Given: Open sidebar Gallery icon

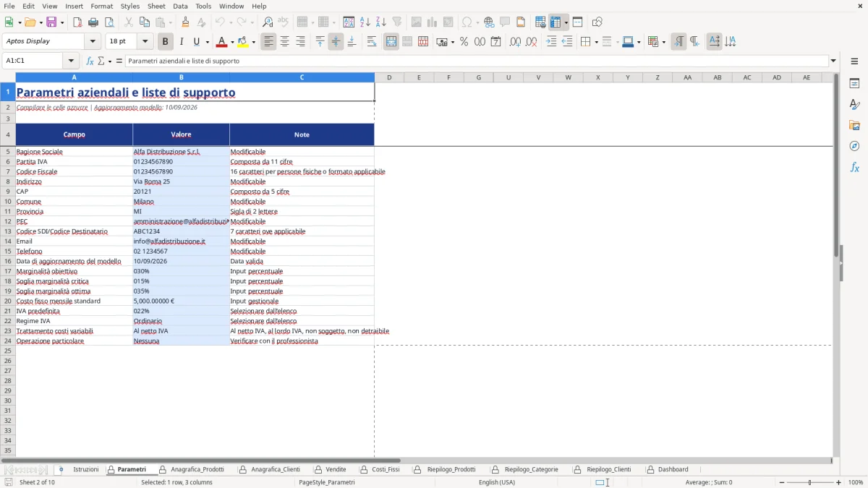Looking at the screenshot, I should (x=854, y=126).
